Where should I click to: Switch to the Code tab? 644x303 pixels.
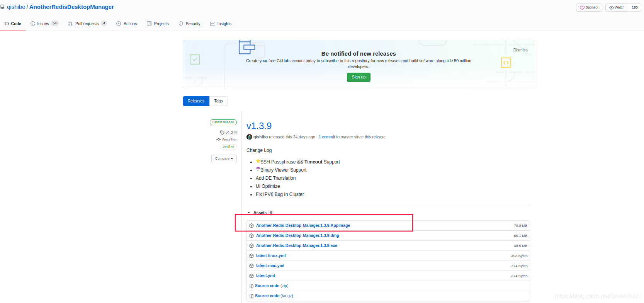[13, 24]
